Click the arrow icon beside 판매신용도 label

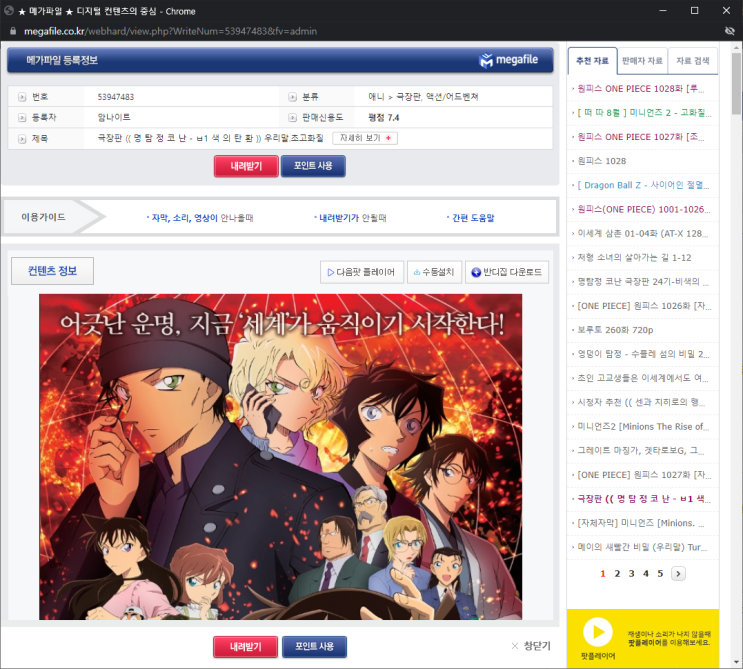[x=292, y=118]
